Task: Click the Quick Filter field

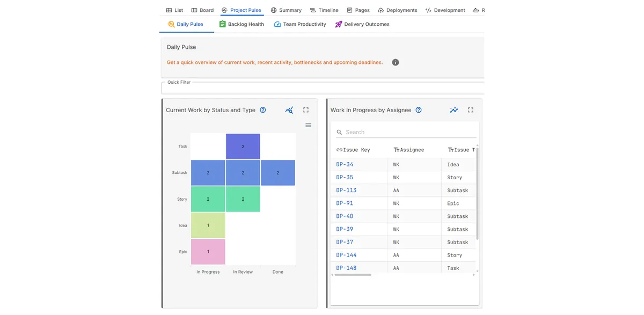Action: 323,88
